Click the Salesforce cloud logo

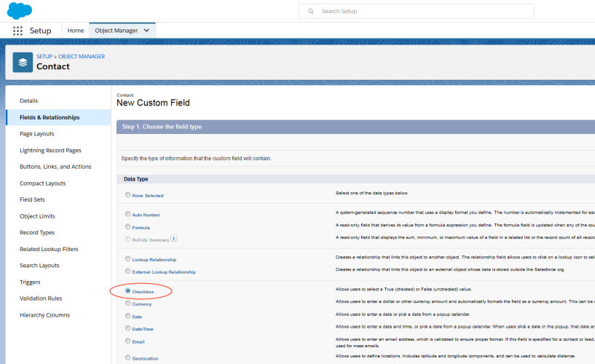point(20,11)
